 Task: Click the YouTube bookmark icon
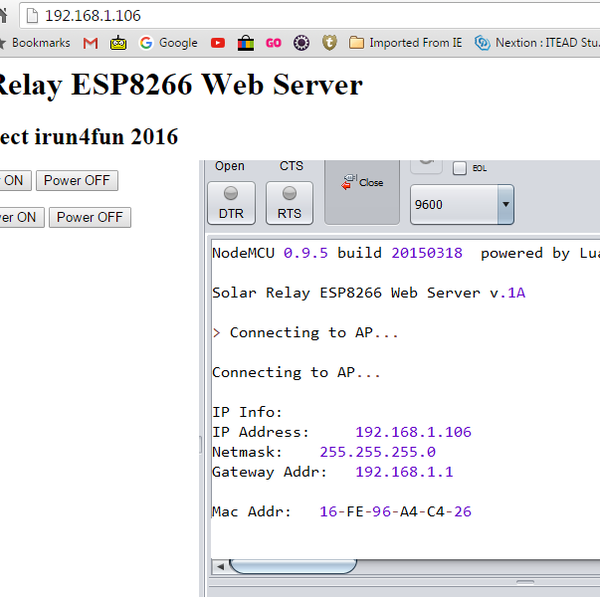[218, 43]
